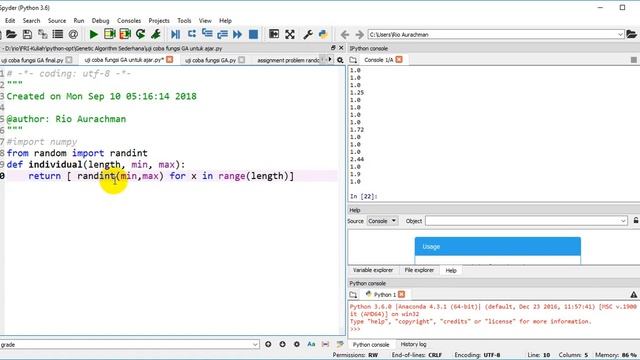
Task: Open Help Source Console dropdown
Action: click(x=382, y=221)
